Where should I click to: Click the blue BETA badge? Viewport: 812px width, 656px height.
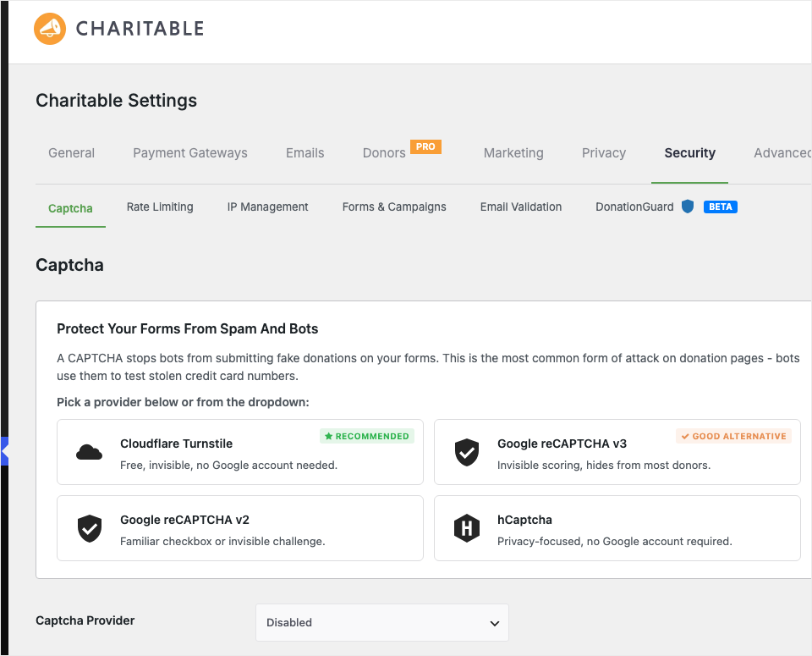pyautogui.click(x=721, y=207)
